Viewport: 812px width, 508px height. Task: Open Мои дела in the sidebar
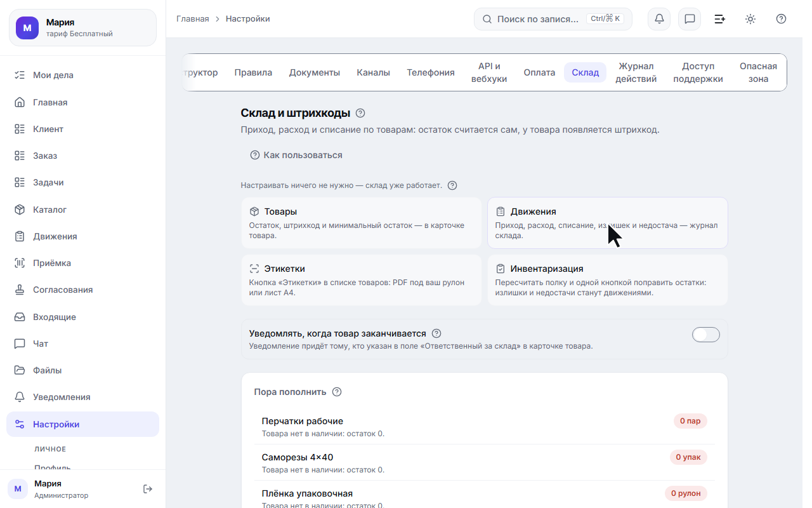coord(82,75)
